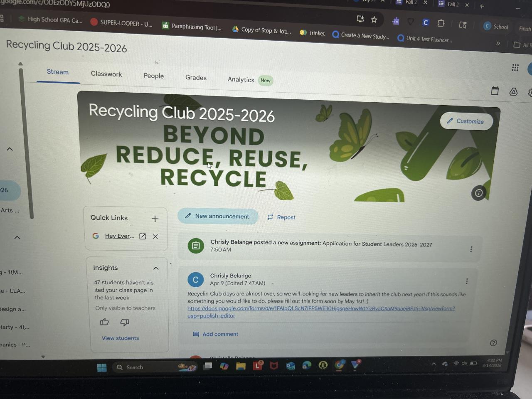532x399 pixels.
Task: Open Hey Ever... link in new tab icon
Action: (x=143, y=236)
